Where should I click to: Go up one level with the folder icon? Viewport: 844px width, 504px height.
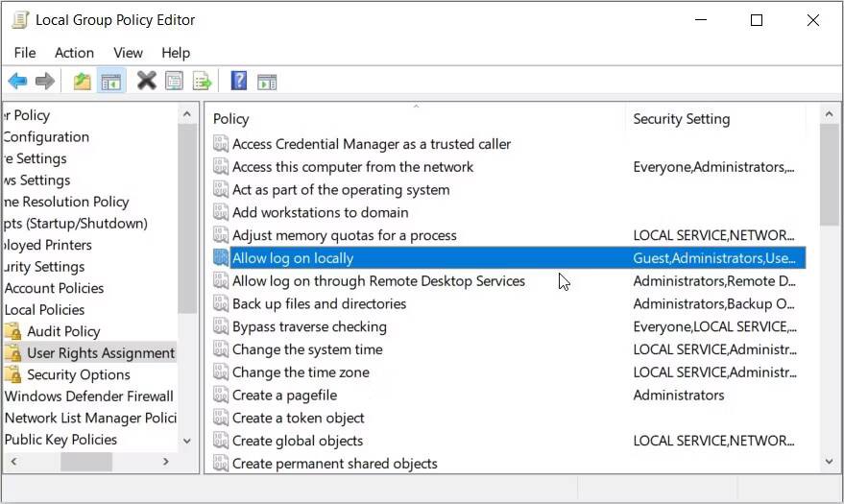pyautogui.click(x=83, y=81)
